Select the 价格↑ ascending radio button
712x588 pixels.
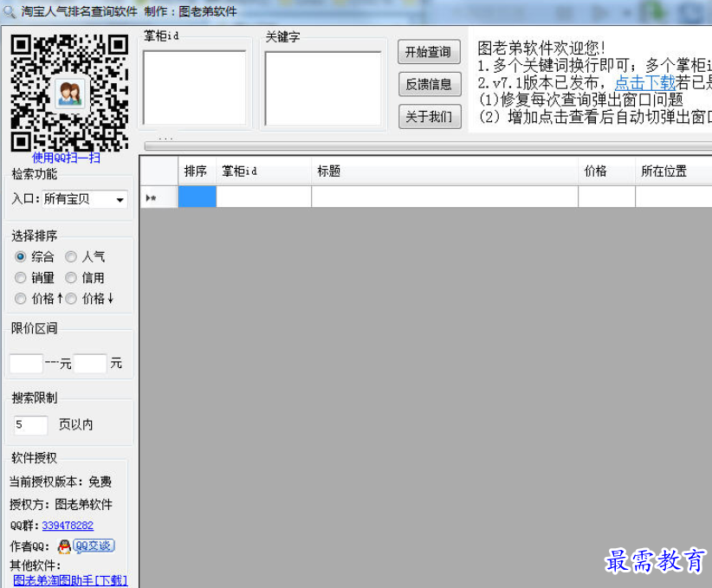(x=20, y=299)
